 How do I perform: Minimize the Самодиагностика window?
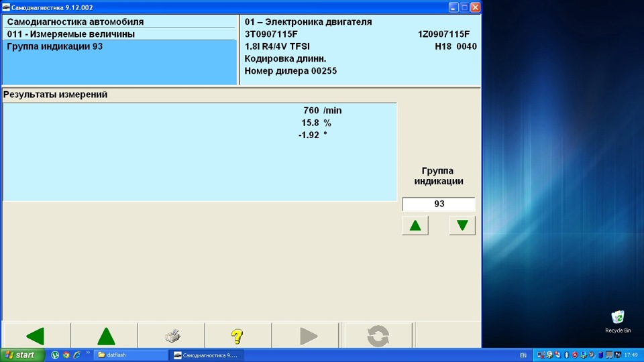(453, 7)
